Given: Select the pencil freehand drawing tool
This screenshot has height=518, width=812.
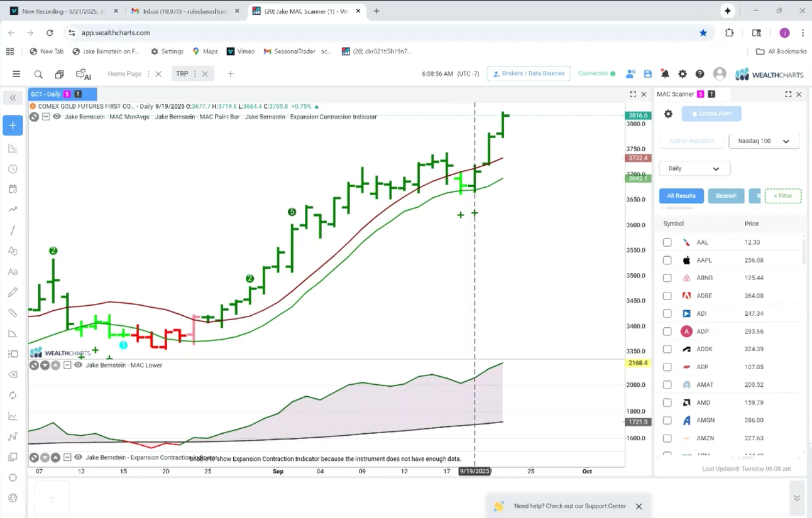Looking at the screenshot, I should coord(13,292).
